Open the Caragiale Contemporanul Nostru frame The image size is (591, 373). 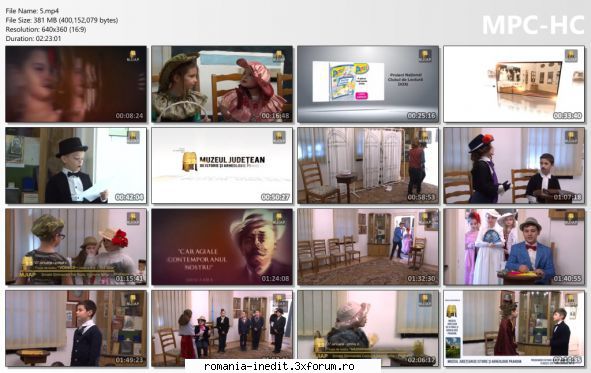222,247
